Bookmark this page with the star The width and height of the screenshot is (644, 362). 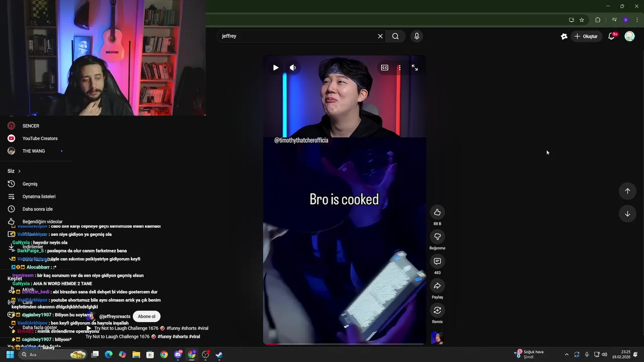pyautogui.click(x=582, y=20)
